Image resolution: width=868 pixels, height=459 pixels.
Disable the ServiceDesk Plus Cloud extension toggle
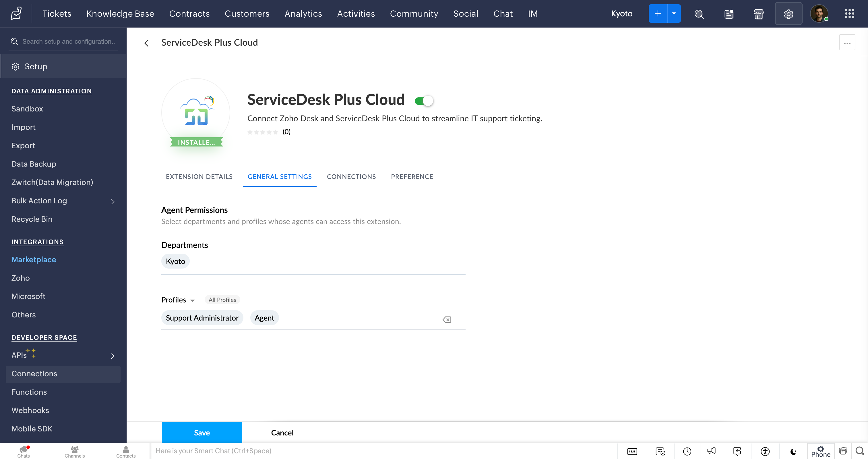[x=424, y=101]
